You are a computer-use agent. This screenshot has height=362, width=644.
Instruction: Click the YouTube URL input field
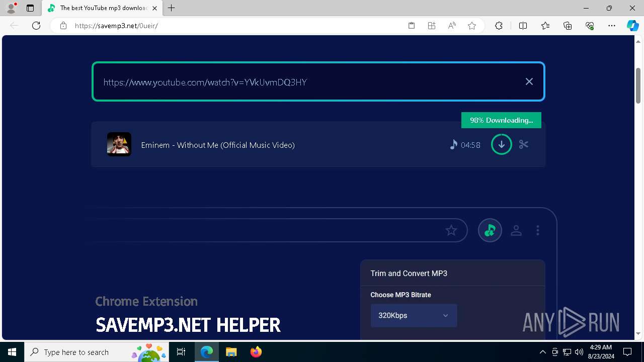tap(318, 81)
